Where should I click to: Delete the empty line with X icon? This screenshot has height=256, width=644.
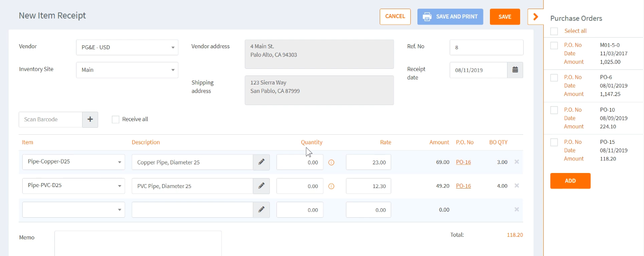click(517, 209)
